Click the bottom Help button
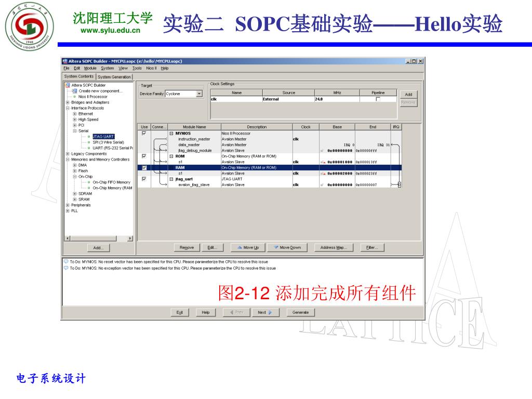Viewport: 532px width, 399px height. tap(206, 312)
